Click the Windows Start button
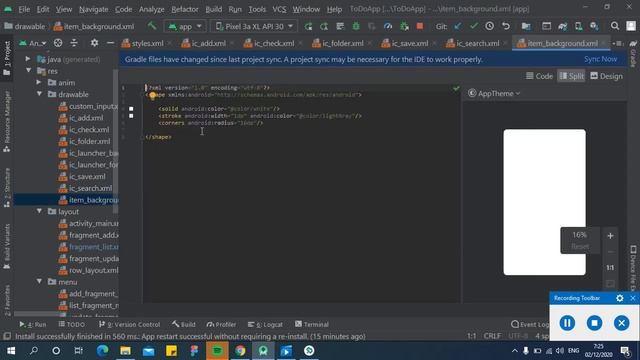 pyautogui.click(x=11, y=351)
